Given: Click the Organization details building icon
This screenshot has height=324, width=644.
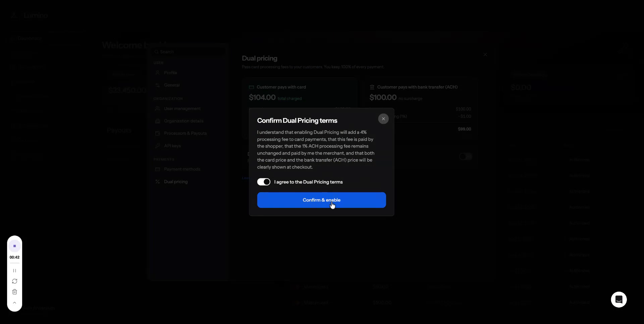Looking at the screenshot, I should pos(157,121).
